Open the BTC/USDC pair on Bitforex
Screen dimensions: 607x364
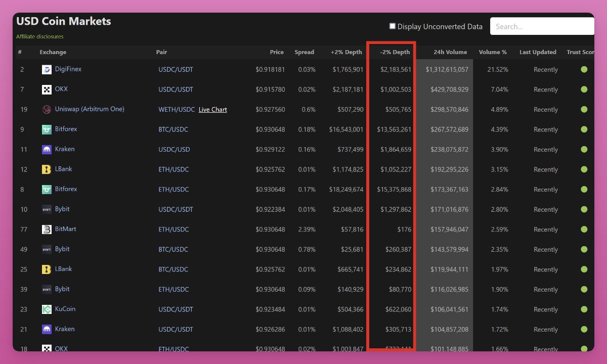click(x=173, y=129)
